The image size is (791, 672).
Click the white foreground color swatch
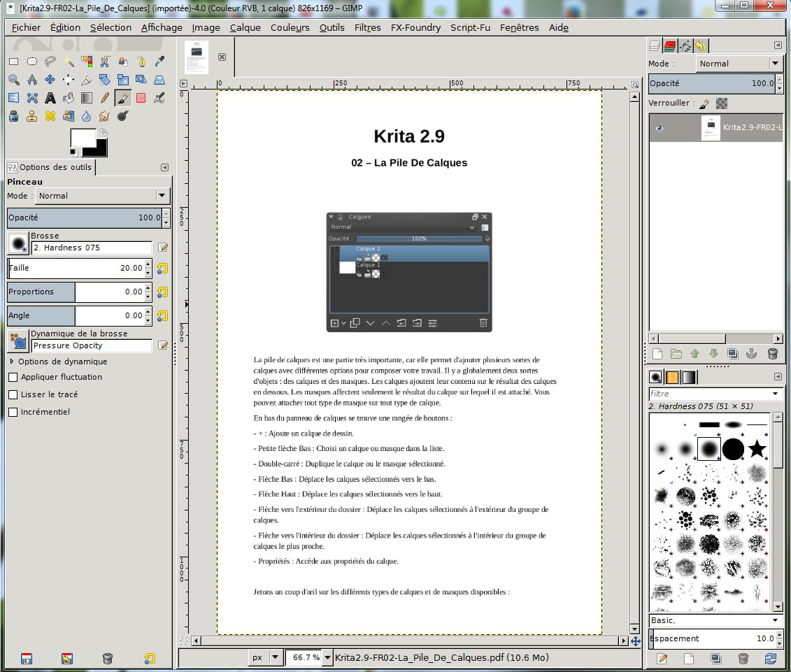point(83,138)
